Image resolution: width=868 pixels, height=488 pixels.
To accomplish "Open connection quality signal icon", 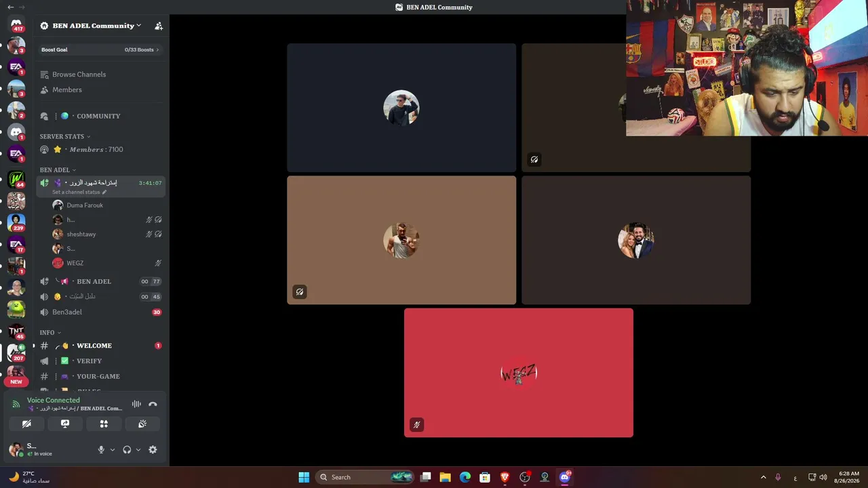I will (x=16, y=405).
